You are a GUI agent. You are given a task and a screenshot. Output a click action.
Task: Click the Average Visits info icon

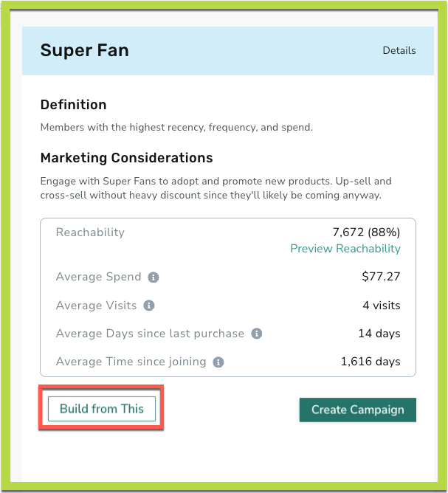coord(149,306)
